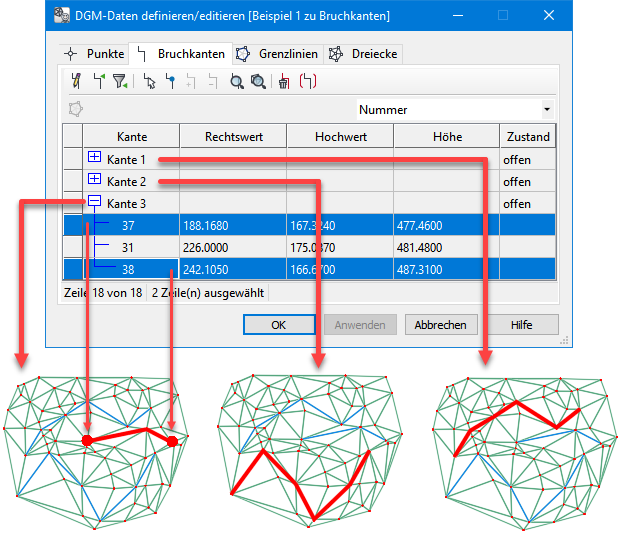Click the blue point pick icon

click(x=170, y=82)
